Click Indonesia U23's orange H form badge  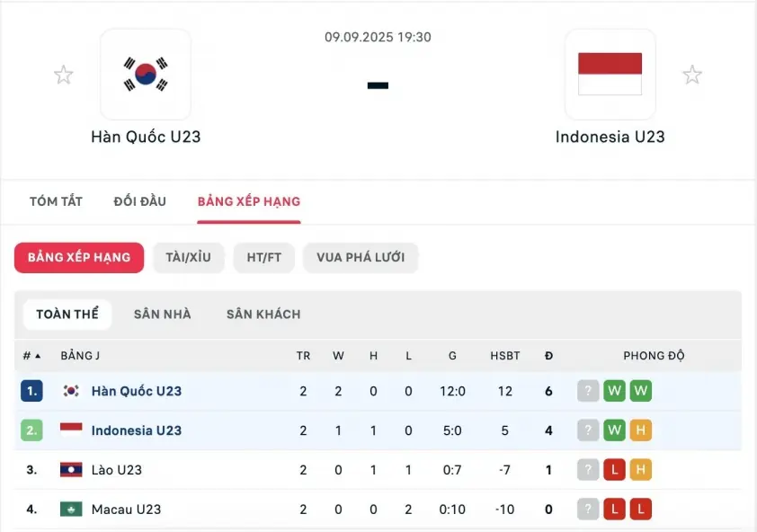click(x=641, y=430)
